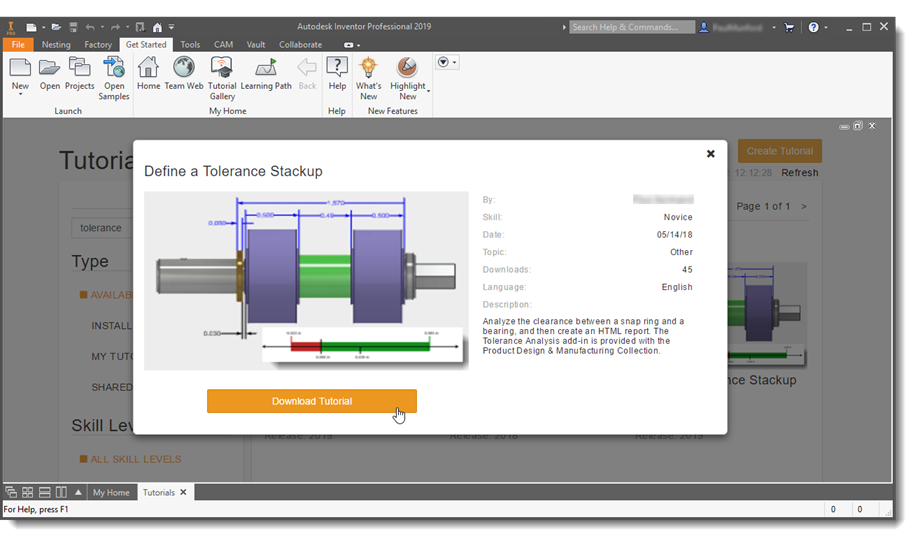Expand the Undo history dropdown arrow
The image size is (913, 543).
pyautogui.click(x=102, y=27)
